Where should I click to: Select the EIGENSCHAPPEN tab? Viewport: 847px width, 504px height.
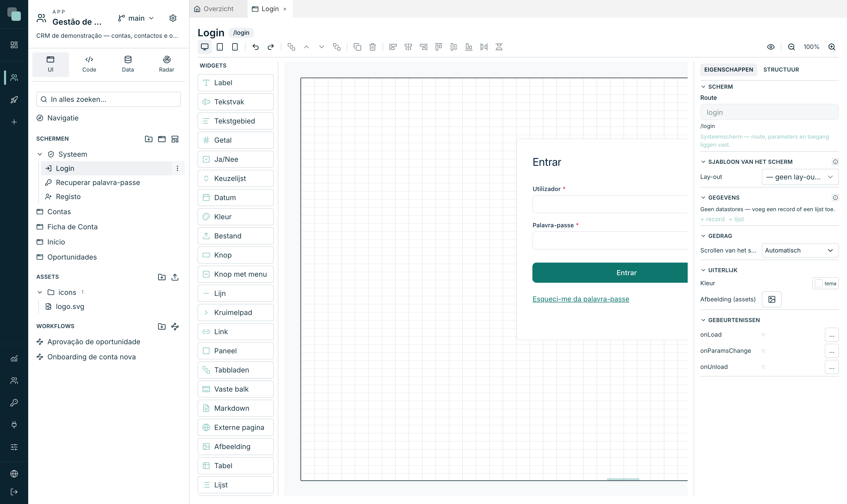tap(729, 70)
